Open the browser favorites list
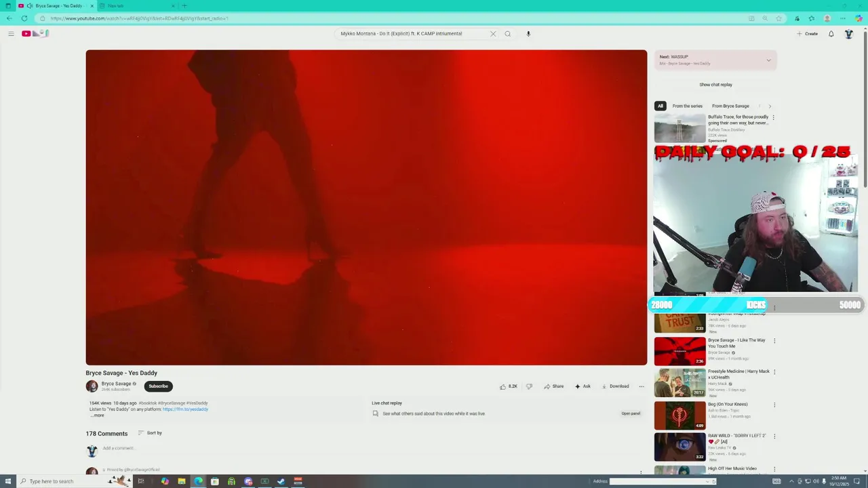This screenshot has height=488, width=868. click(x=812, y=18)
